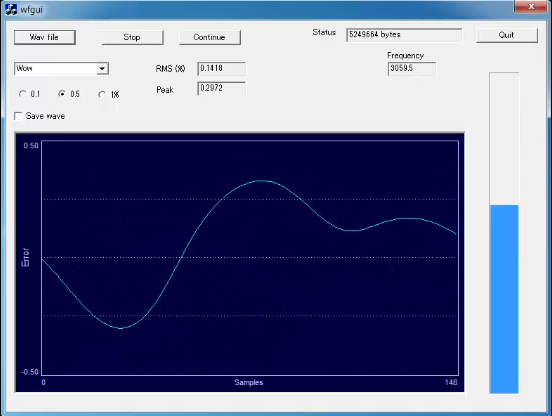The width and height of the screenshot is (552, 416).
Task: Close the wfgui window
Action: 531,6
